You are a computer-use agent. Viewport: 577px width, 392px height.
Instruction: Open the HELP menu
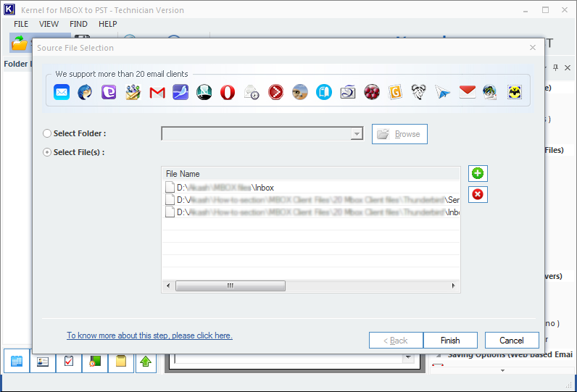tap(107, 24)
